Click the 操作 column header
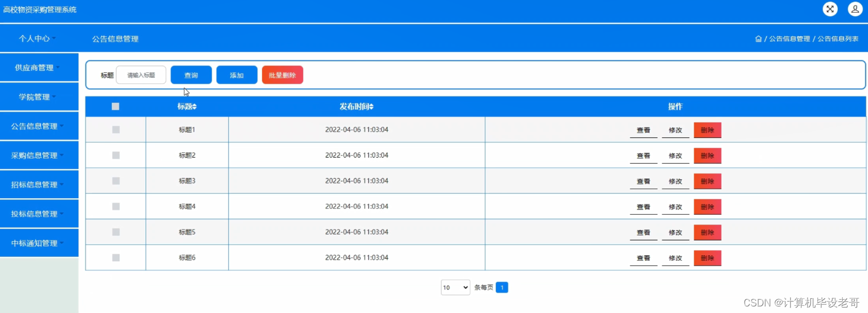 [x=675, y=107]
